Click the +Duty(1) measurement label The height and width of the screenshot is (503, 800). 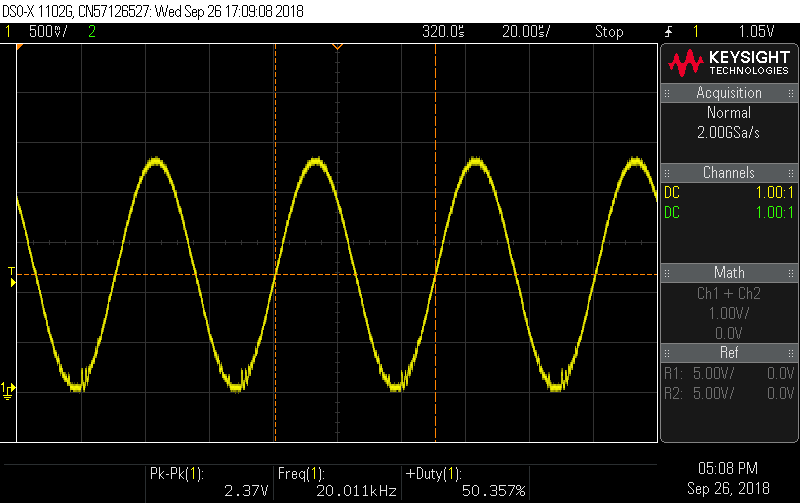pos(433,474)
